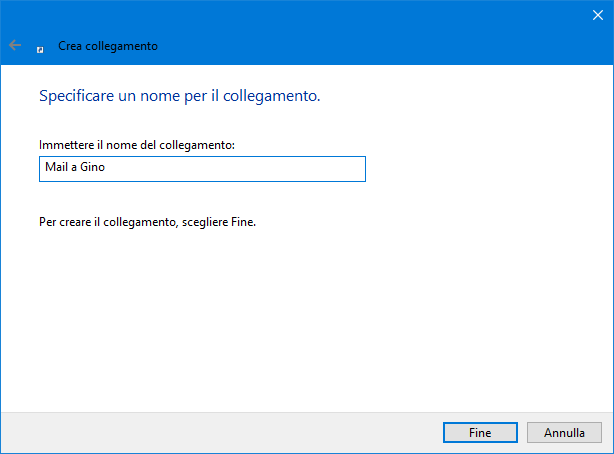Close the Crea collegamento dialog
The height and width of the screenshot is (454, 614).
pos(597,14)
